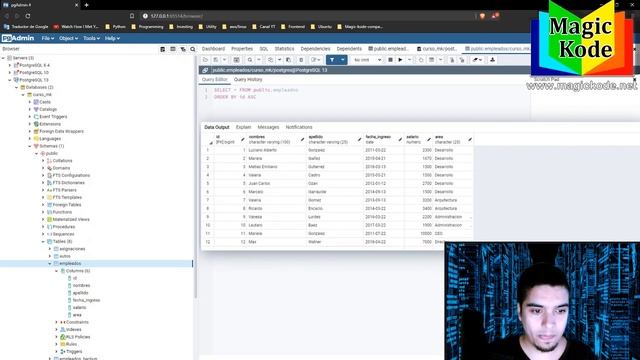The height and width of the screenshot is (360, 640).
Task: Open Query Tool from the Browser panel header
Action: 162,49
